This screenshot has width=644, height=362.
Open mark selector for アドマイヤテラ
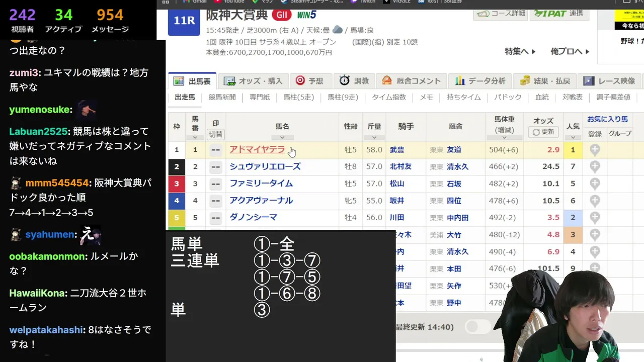215,150
